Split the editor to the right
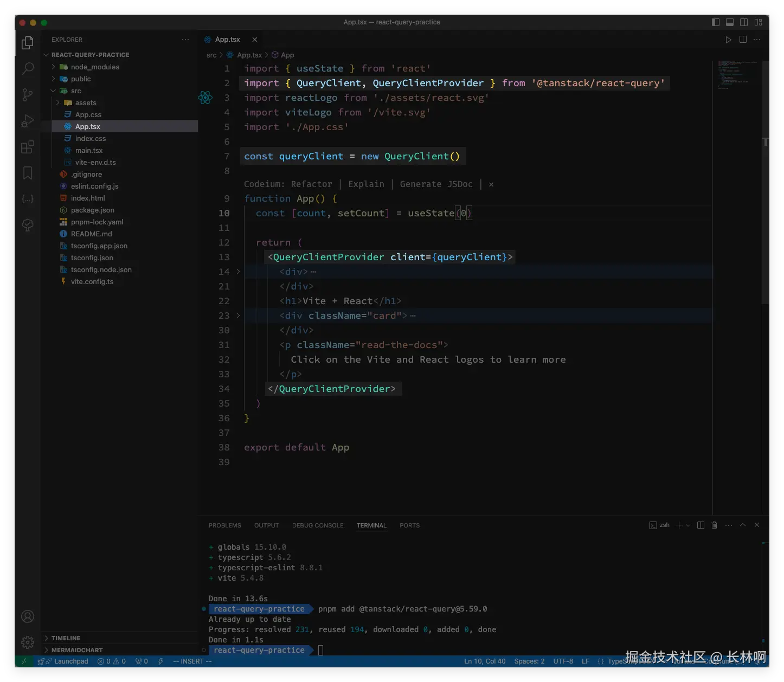784x682 pixels. (743, 40)
